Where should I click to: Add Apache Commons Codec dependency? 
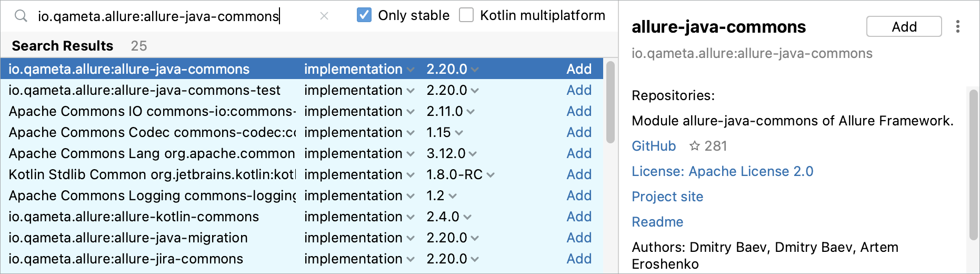pyautogui.click(x=579, y=132)
